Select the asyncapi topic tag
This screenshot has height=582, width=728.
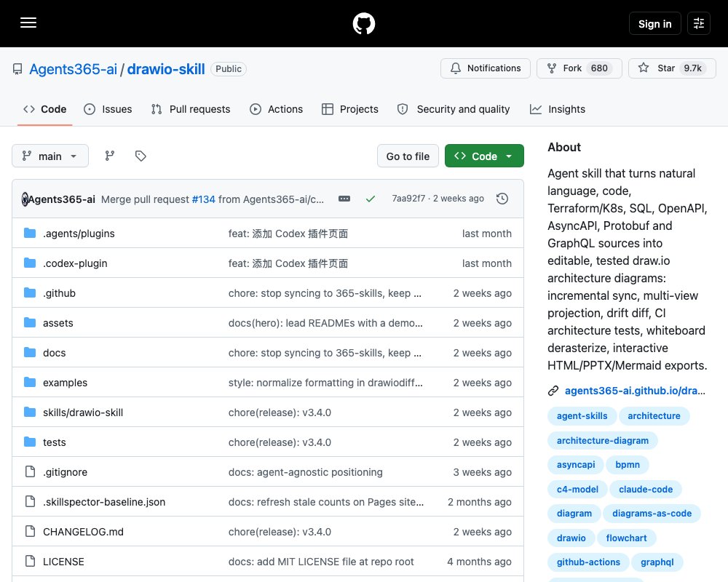pyautogui.click(x=576, y=465)
